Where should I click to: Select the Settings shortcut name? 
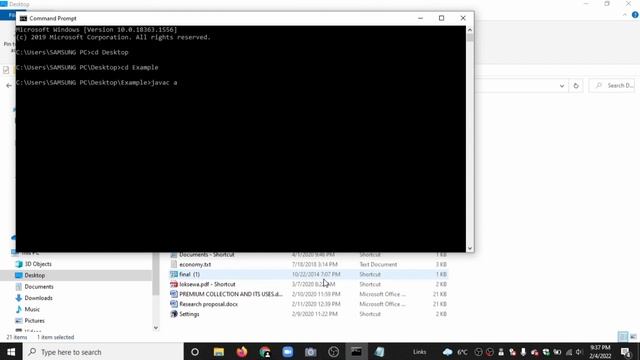189,314
